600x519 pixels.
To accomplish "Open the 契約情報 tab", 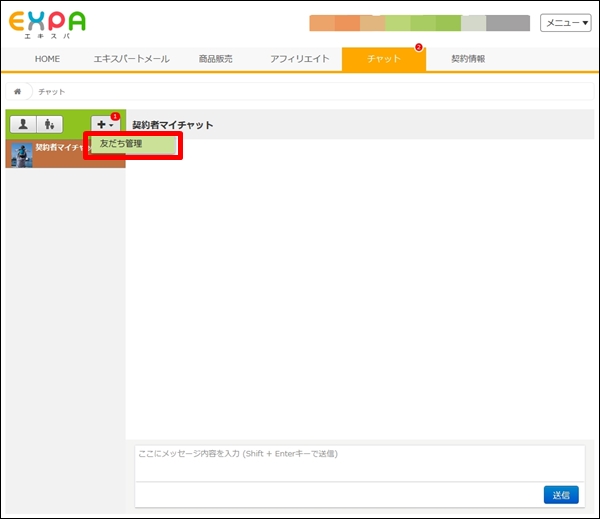I will point(468,59).
